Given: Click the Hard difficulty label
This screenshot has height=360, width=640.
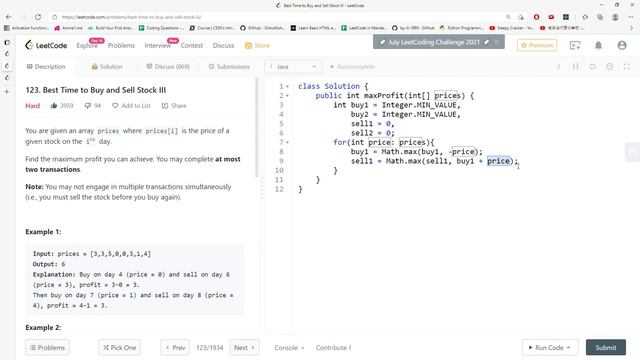Looking at the screenshot, I should pyautogui.click(x=33, y=106).
